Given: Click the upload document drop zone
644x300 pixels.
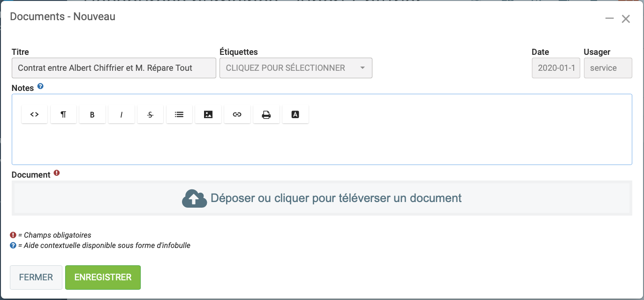Looking at the screenshot, I should click(322, 198).
